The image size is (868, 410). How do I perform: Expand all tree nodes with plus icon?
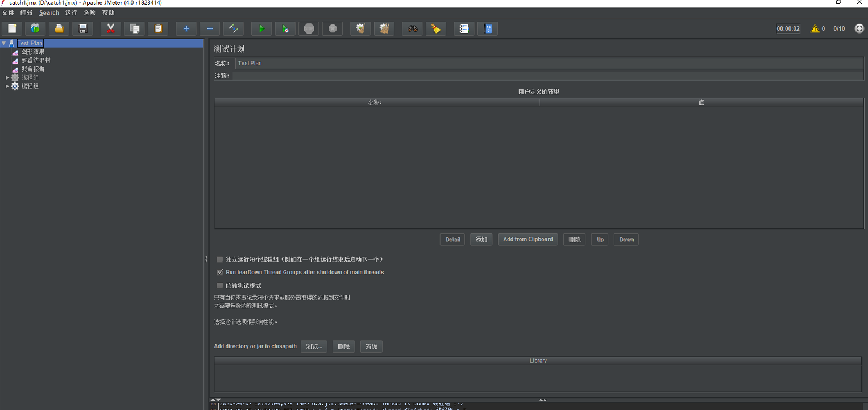point(186,28)
